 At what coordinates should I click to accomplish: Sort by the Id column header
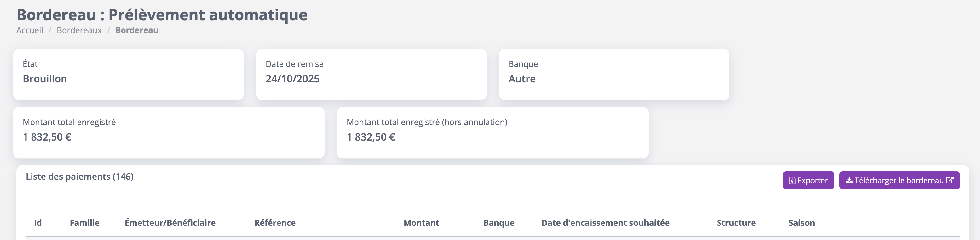coord(38,223)
